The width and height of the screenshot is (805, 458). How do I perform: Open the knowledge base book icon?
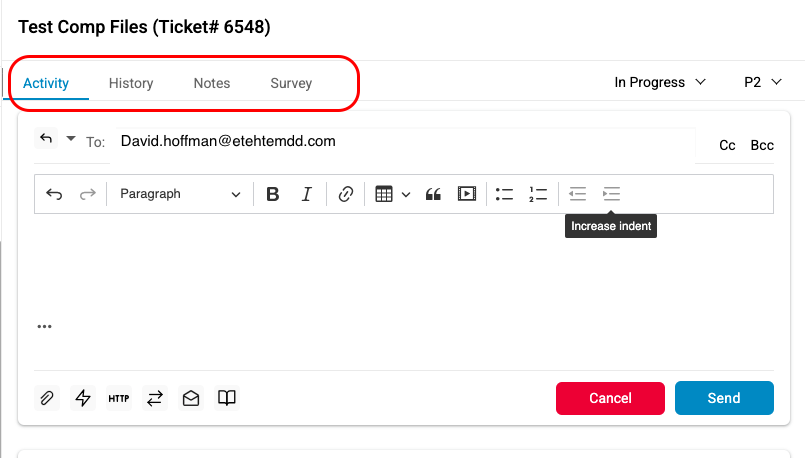pyautogui.click(x=228, y=398)
